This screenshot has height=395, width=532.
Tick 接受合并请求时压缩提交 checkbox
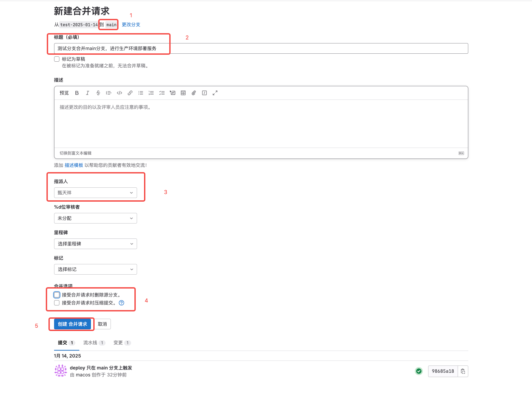tap(57, 303)
